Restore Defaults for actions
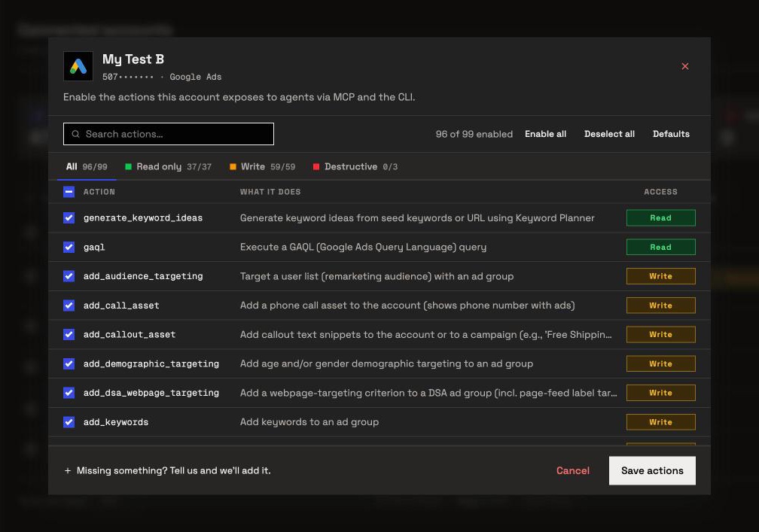This screenshot has width=759, height=532. (671, 134)
